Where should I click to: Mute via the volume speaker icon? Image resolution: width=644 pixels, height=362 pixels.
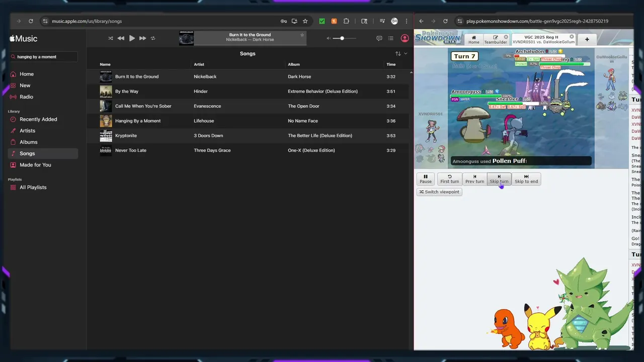pos(329,38)
